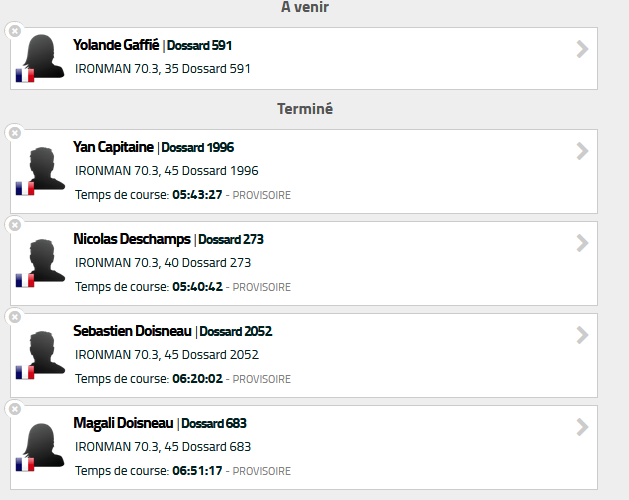The height and width of the screenshot is (500, 629).
Task: Click Yan Capitaine's avatar silhouette
Action: [x=45, y=169]
